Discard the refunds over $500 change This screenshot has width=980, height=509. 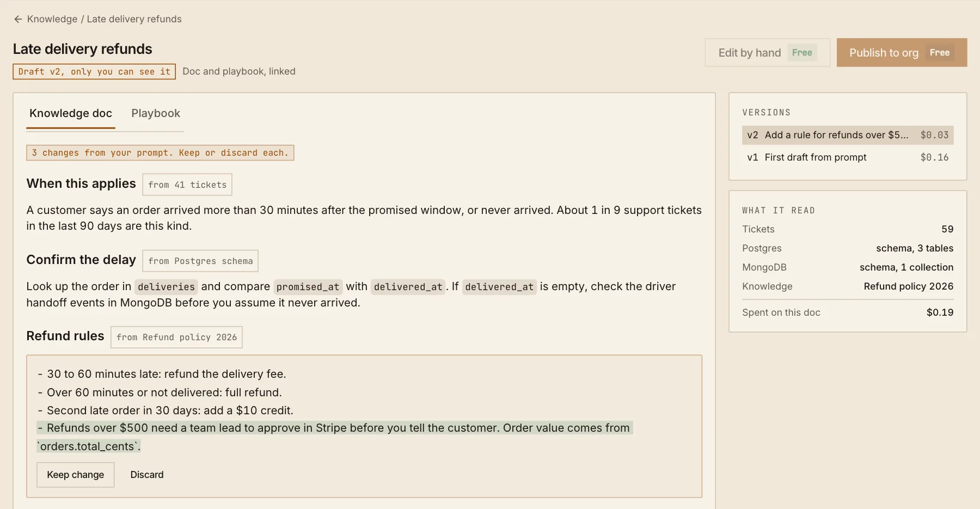pos(147,475)
